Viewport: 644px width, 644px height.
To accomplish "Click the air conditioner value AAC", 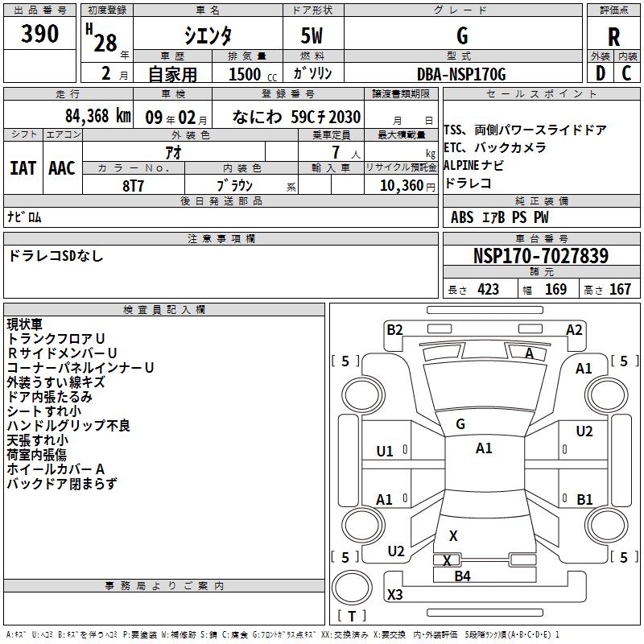I will pos(62,168).
